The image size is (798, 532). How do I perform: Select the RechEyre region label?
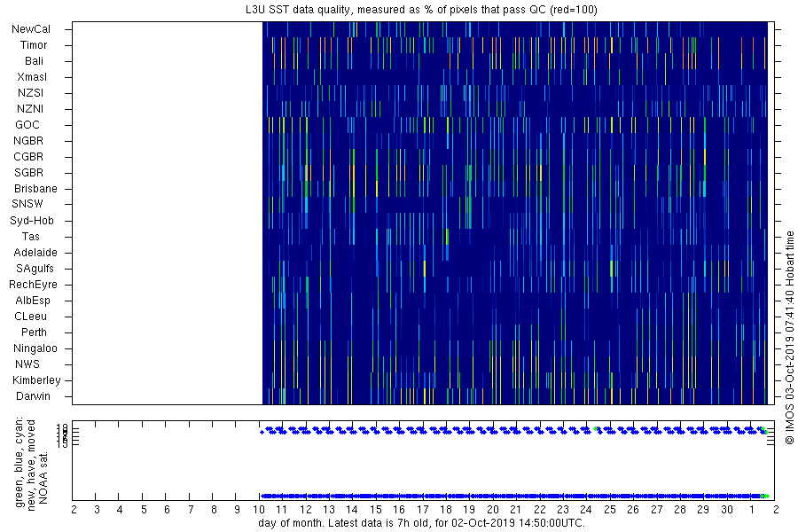33,285
